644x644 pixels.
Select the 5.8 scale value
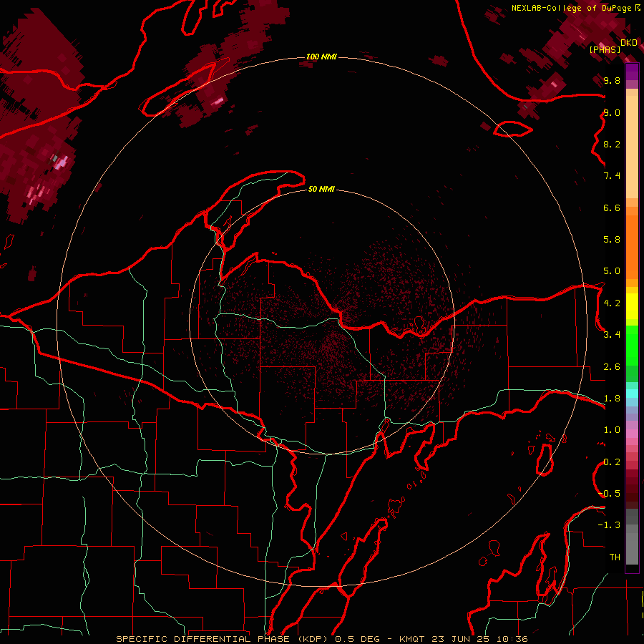click(x=612, y=240)
